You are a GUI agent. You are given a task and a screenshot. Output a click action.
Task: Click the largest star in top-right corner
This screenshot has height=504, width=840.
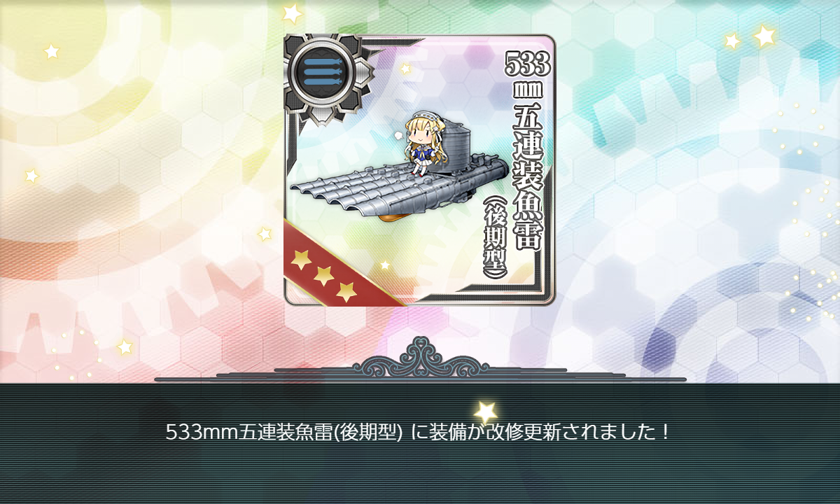pyautogui.click(x=764, y=35)
